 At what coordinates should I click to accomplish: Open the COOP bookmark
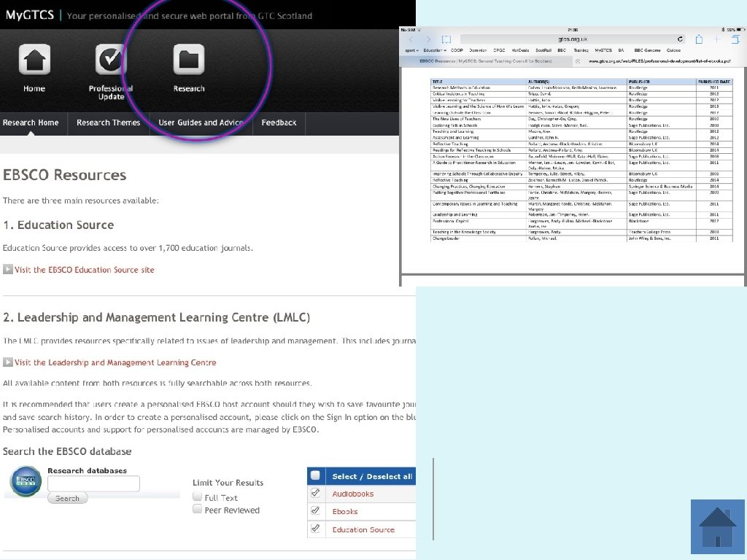coord(457,50)
